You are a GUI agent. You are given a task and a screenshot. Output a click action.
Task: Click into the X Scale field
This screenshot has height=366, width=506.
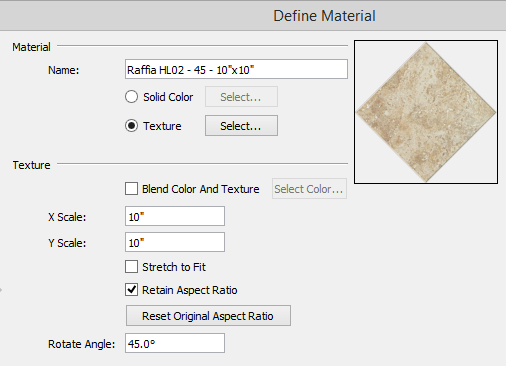pos(175,216)
